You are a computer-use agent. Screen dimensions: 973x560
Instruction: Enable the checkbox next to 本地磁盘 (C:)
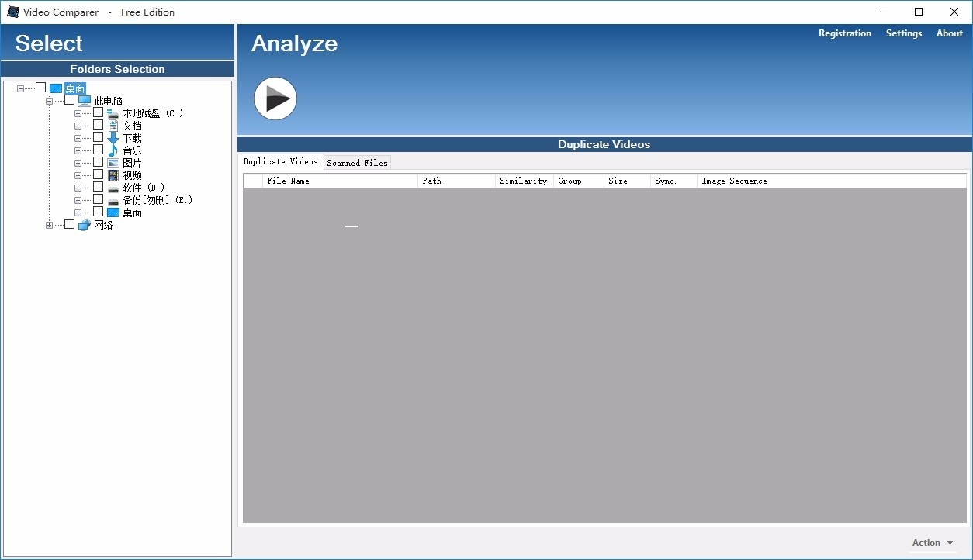click(98, 112)
